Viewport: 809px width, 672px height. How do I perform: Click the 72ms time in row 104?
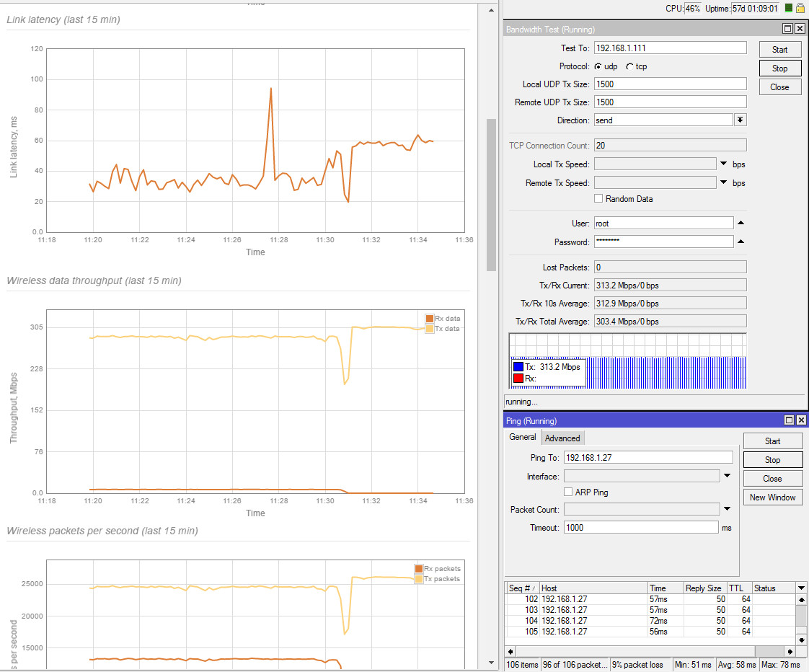coord(658,621)
